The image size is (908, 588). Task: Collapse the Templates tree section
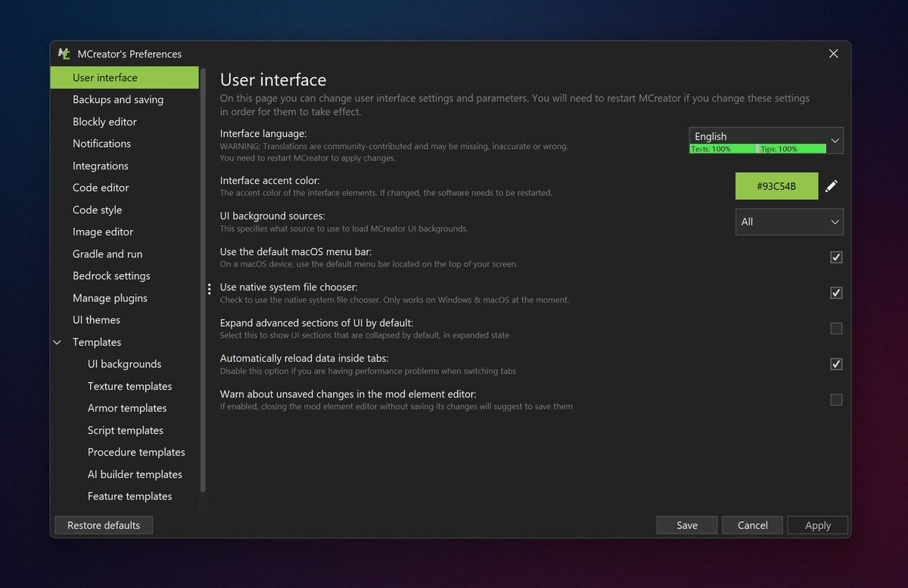pos(58,342)
